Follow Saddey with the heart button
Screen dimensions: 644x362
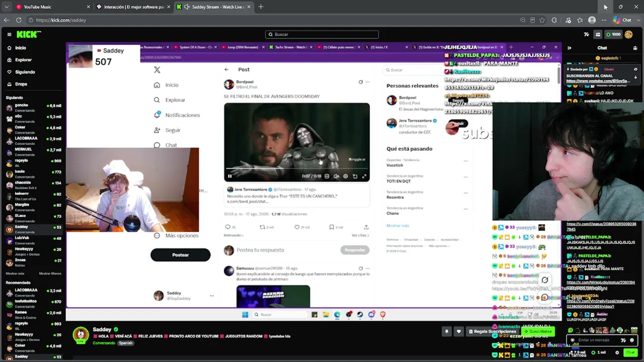(x=458, y=331)
